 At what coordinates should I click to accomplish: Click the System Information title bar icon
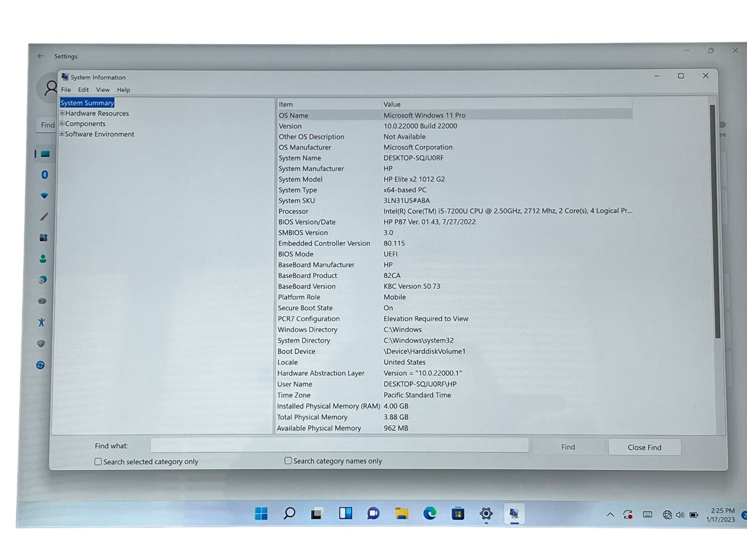[x=65, y=77]
